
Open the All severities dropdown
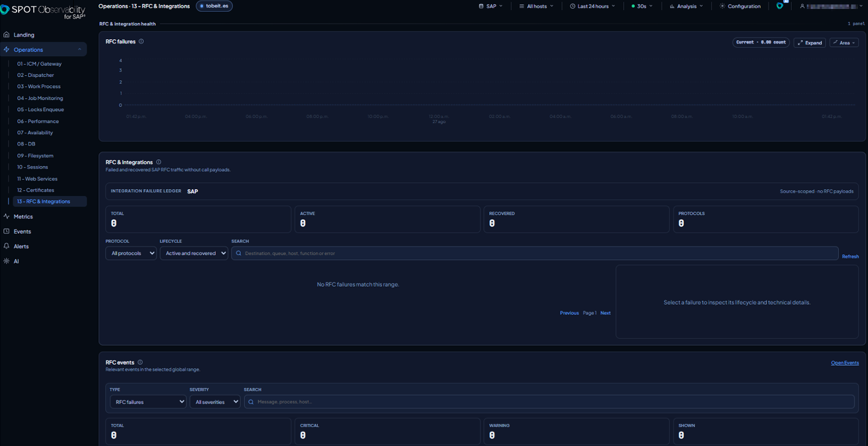click(215, 402)
